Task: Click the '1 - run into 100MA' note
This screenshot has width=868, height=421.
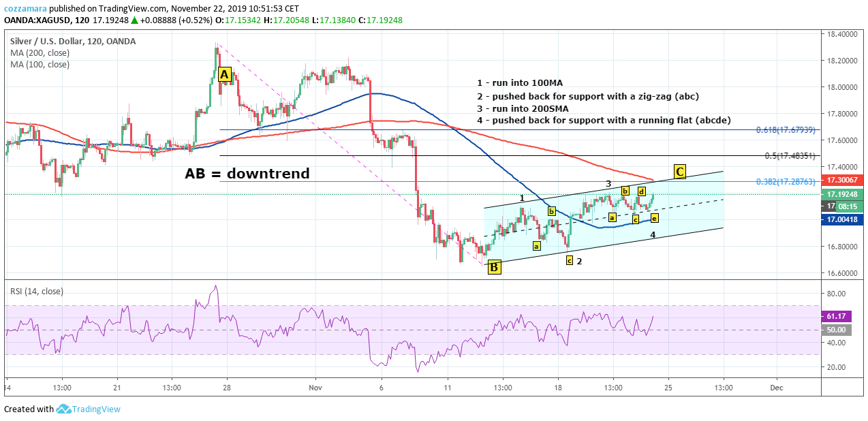Action: tap(520, 83)
